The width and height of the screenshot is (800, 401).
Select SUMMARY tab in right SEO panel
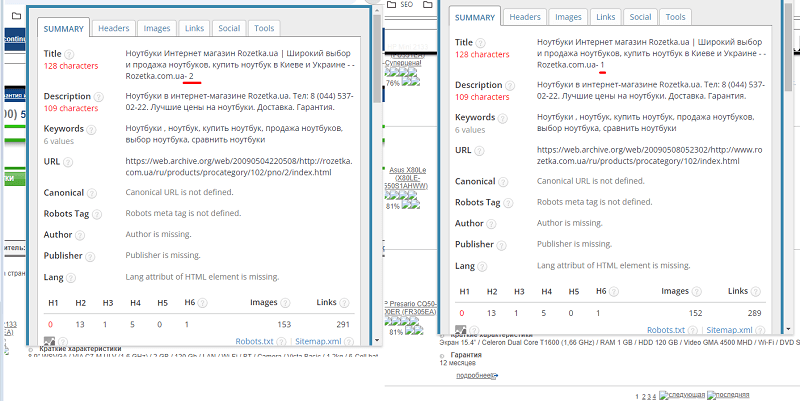[x=475, y=17]
